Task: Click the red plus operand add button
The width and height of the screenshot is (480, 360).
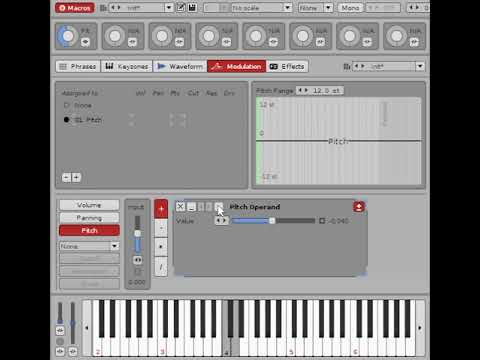Action: tap(161, 209)
